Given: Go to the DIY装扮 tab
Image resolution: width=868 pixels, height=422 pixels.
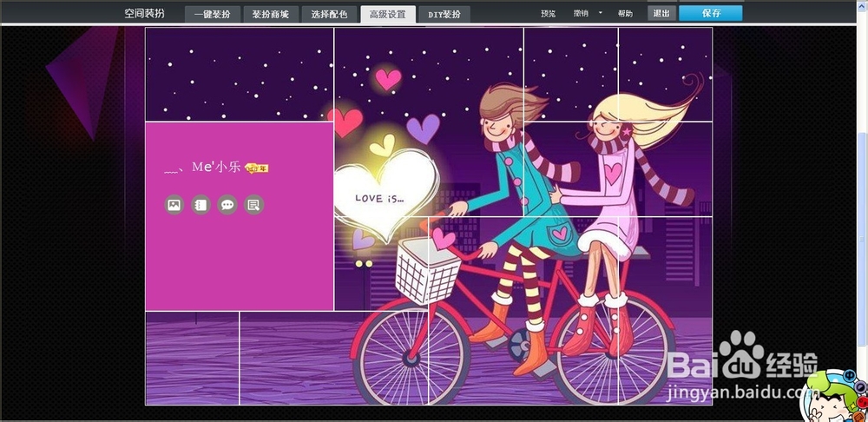Looking at the screenshot, I should click(444, 15).
